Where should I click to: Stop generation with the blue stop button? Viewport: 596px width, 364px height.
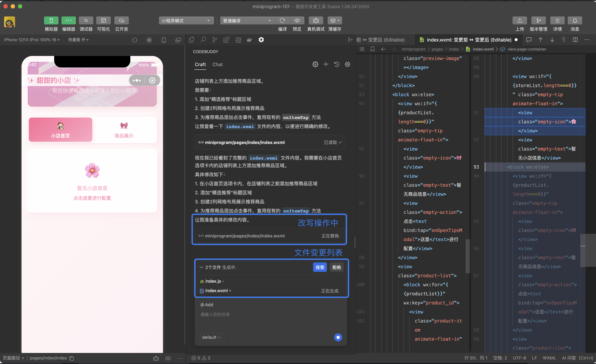pyautogui.click(x=338, y=337)
